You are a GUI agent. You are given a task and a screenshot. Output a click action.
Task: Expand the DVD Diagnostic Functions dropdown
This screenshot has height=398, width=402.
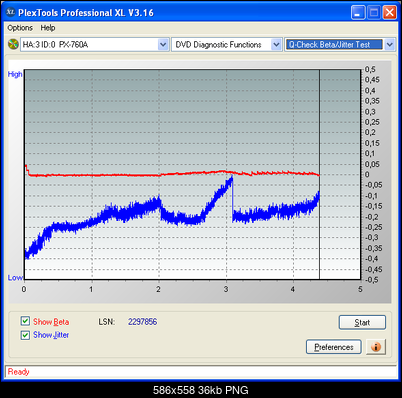coord(276,44)
